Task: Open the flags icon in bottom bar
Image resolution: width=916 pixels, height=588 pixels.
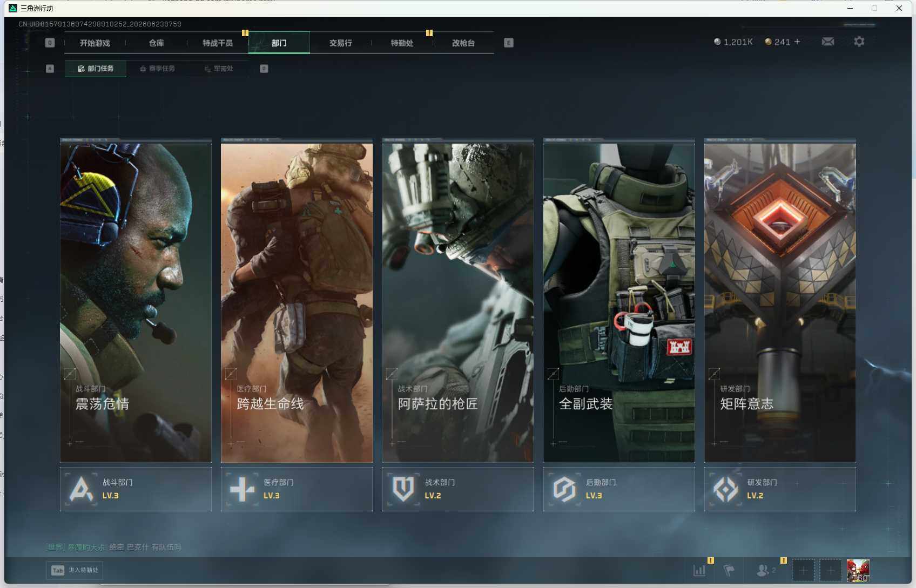Action: 729,570
